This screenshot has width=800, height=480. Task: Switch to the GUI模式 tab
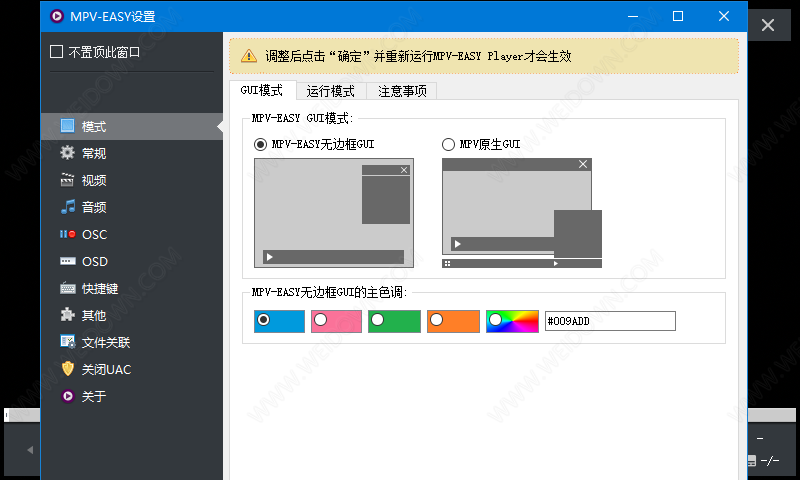pos(262,90)
